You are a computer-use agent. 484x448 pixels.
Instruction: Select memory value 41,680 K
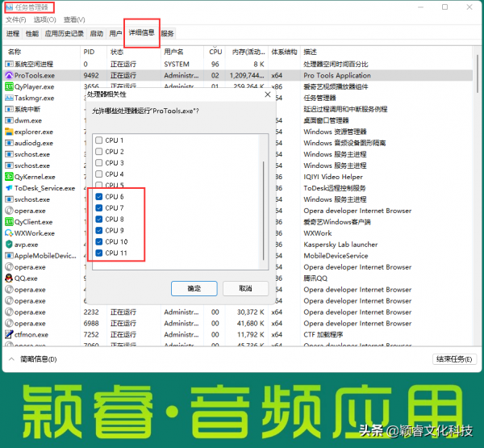click(250, 323)
